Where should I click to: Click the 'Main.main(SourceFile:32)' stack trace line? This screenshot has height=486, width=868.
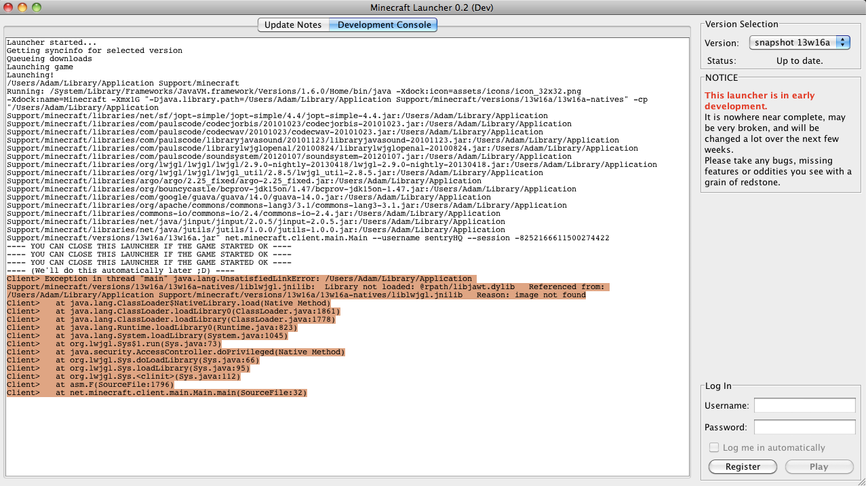[x=157, y=392]
